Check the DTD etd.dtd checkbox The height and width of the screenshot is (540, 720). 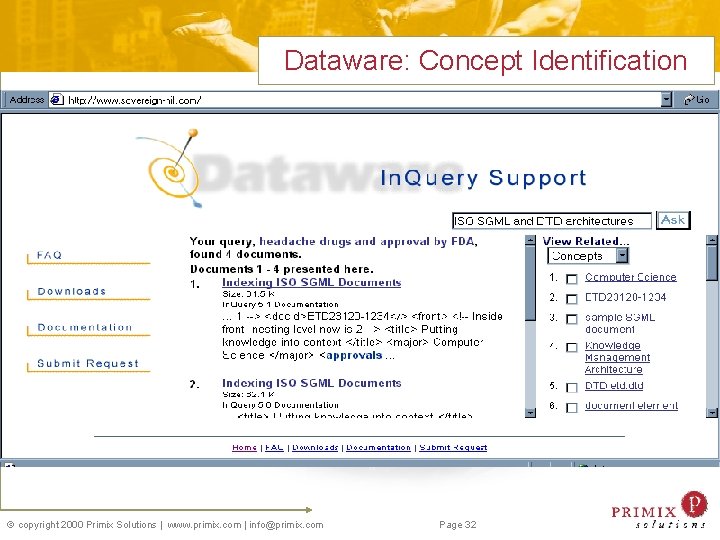coord(572,388)
